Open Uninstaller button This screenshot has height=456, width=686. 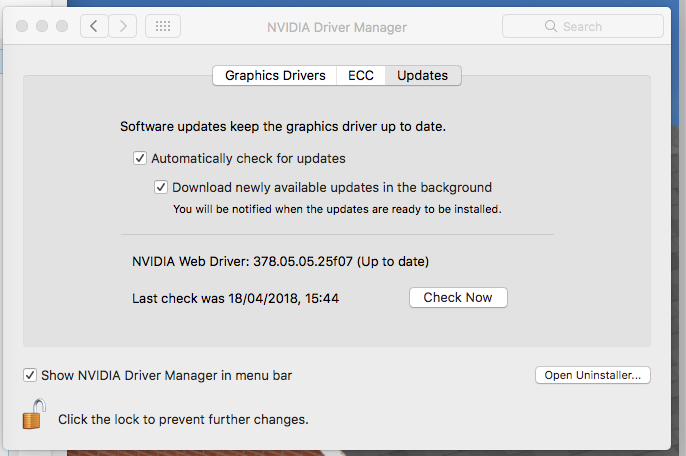point(593,375)
